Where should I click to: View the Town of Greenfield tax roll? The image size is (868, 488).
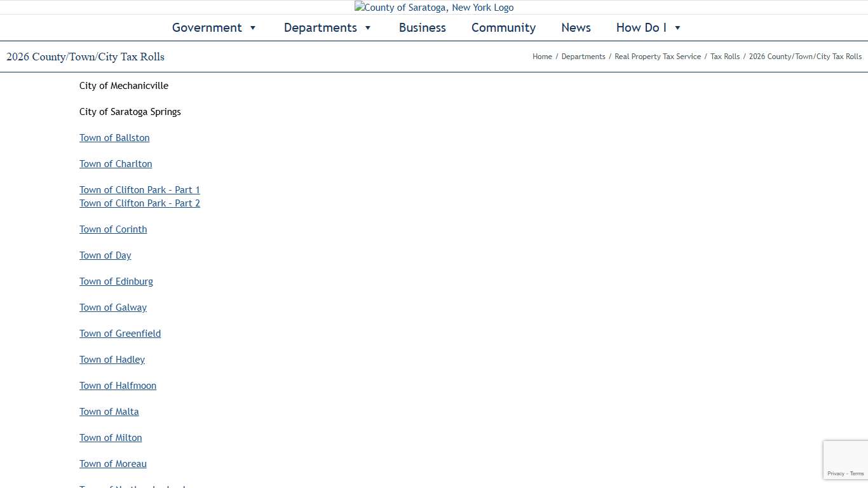(x=120, y=334)
